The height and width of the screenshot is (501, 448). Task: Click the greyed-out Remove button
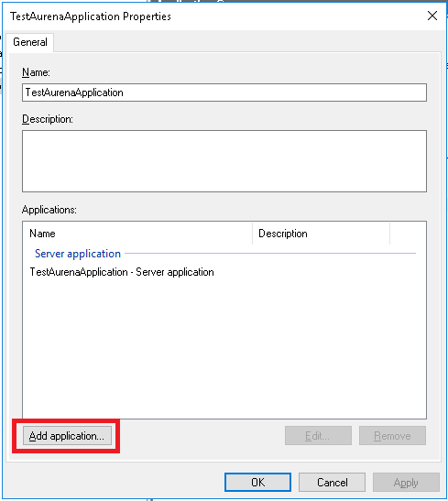[x=392, y=435]
